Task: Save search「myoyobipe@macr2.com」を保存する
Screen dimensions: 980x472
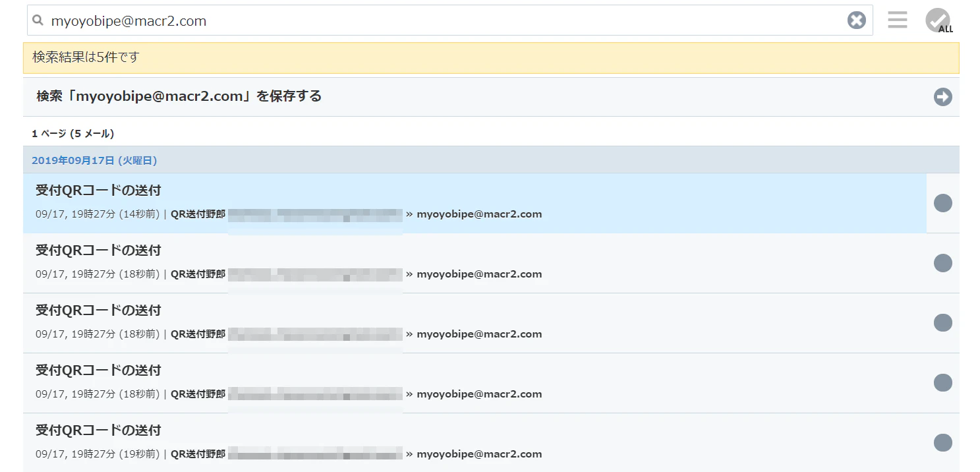Action: click(491, 97)
